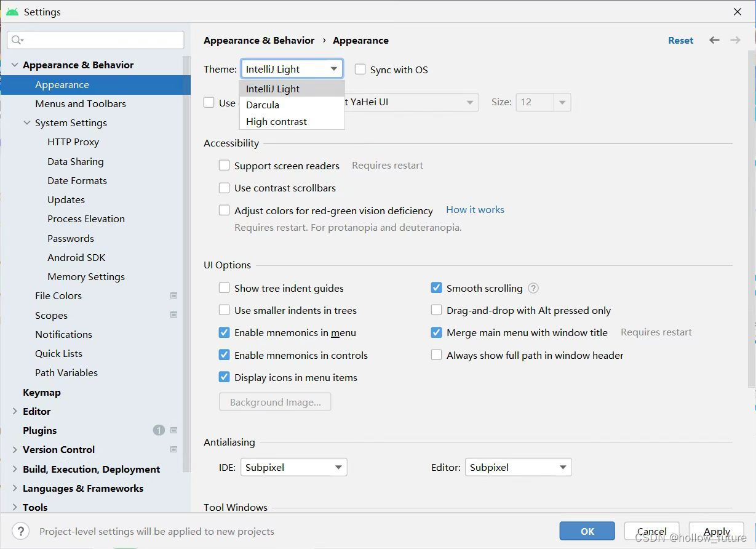Expand the Languages & Frameworks node
The height and width of the screenshot is (549, 756).
click(15, 488)
